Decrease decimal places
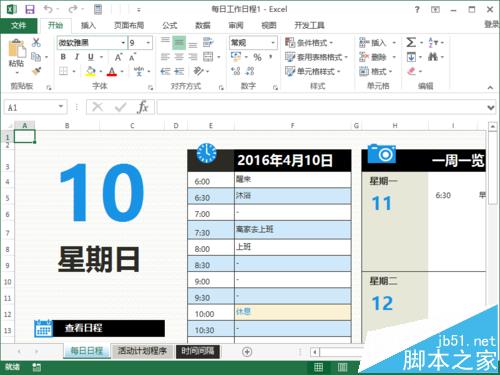Screen dimensions: 500x375 coord(250,71)
